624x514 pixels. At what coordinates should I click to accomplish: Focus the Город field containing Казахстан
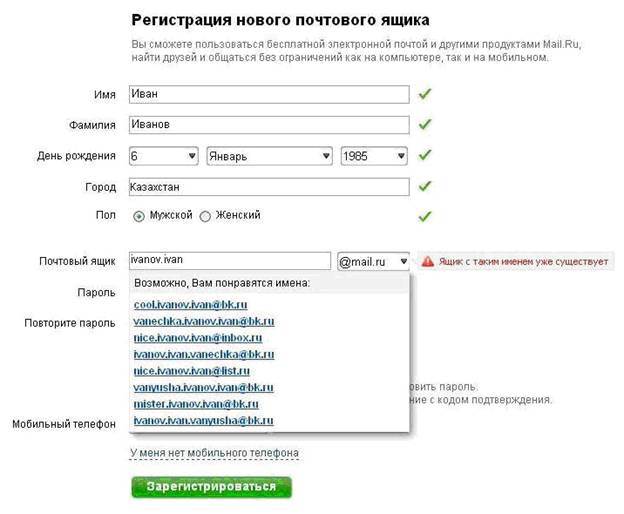click(x=269, y=187)
